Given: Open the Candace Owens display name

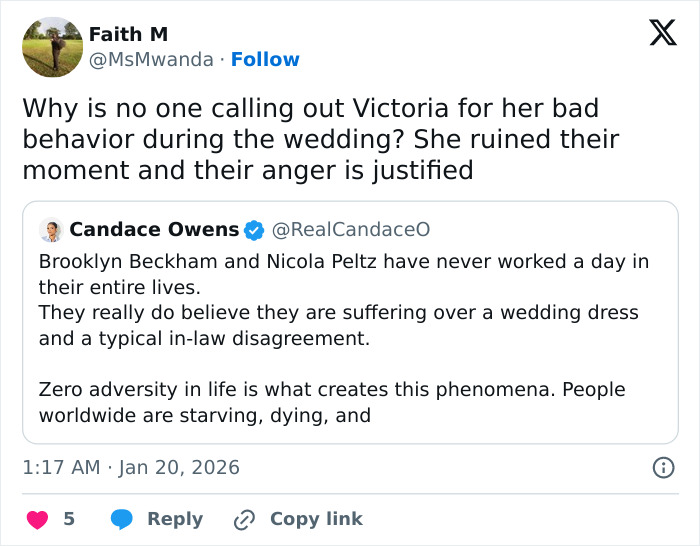Looking at the screenshot, I should point(154,230).
